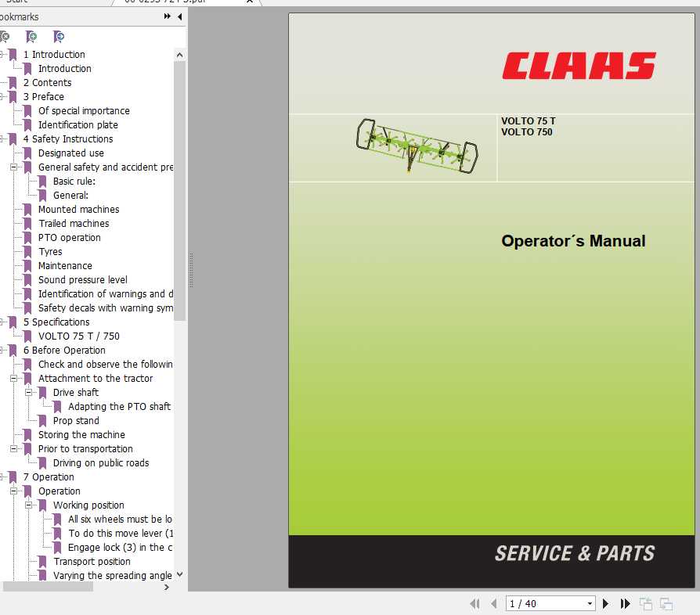Click the next view icon
This screenshot has height=615, width=700.
click(x=667, y=603)
